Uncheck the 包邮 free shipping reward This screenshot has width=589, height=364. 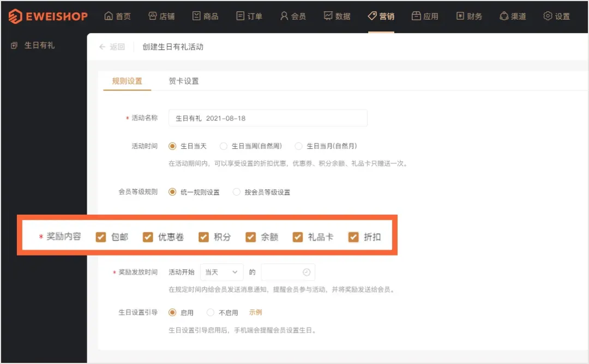[x=100, y=237]
